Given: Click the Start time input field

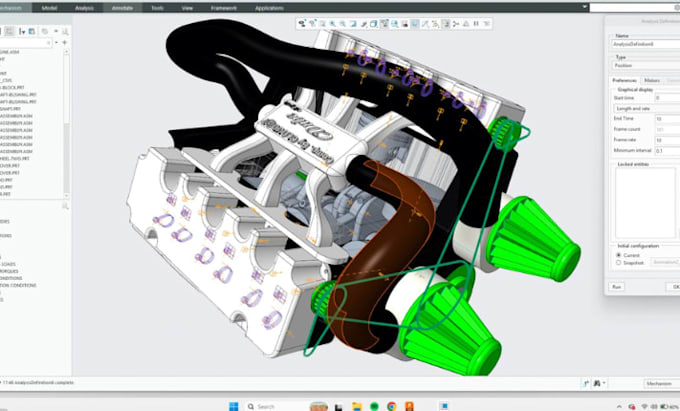Looking at the screenshot, I should (x=667, y=98).
